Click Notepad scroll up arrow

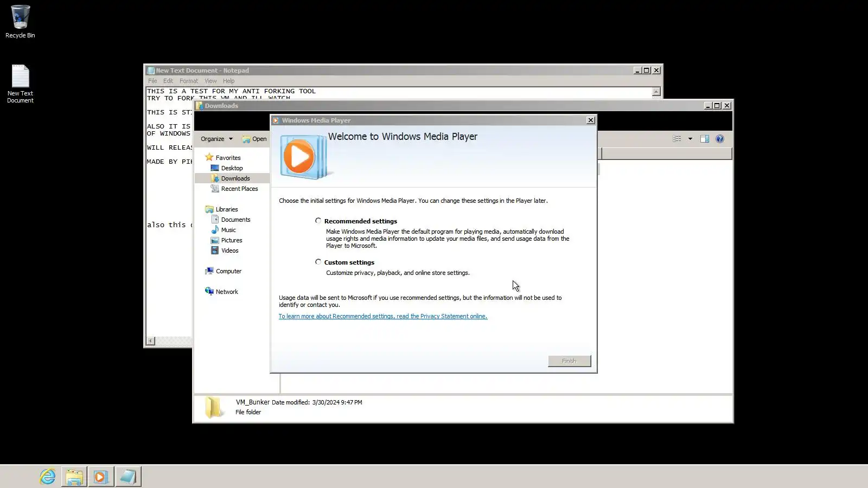[656, 92]
